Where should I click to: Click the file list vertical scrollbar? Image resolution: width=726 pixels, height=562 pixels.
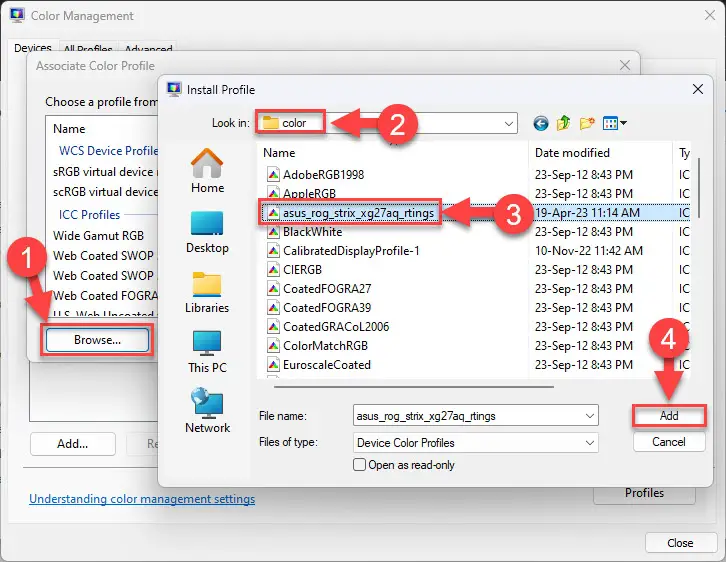tap(699, 188)
